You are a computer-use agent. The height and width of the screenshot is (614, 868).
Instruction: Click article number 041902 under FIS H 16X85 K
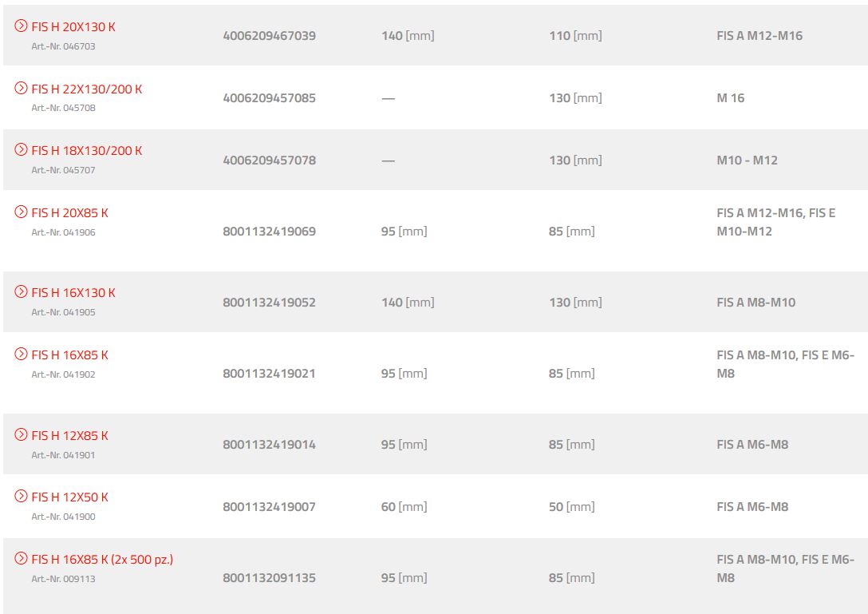coord(63,374)
